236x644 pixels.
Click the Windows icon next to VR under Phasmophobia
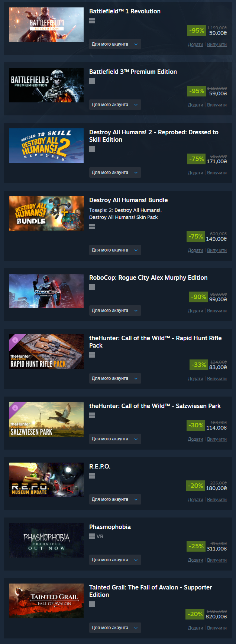point(92,536)
